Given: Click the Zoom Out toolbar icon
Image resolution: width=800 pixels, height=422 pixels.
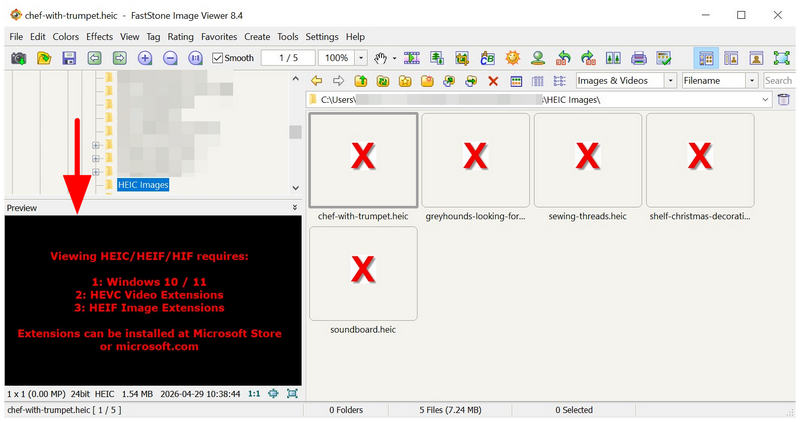Looking at the screenshot, I should (x=170, y=58).
